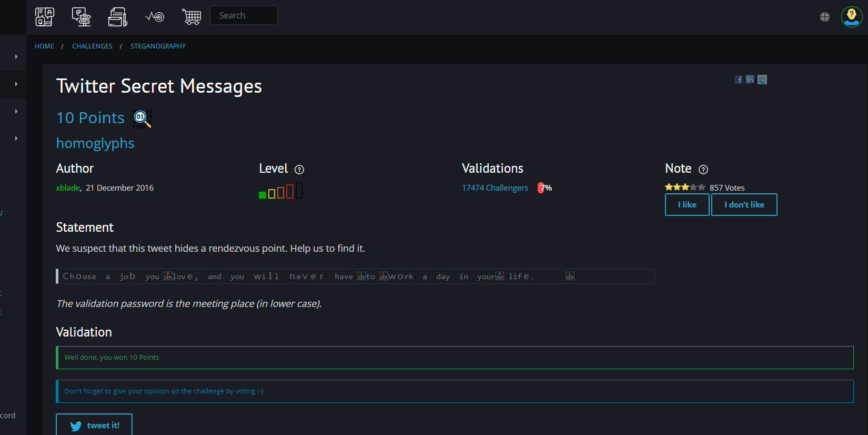Click the voting reminder message
The height and width of the screenshot is (435, 868).
pyautogui.click(x=455, y=391)
